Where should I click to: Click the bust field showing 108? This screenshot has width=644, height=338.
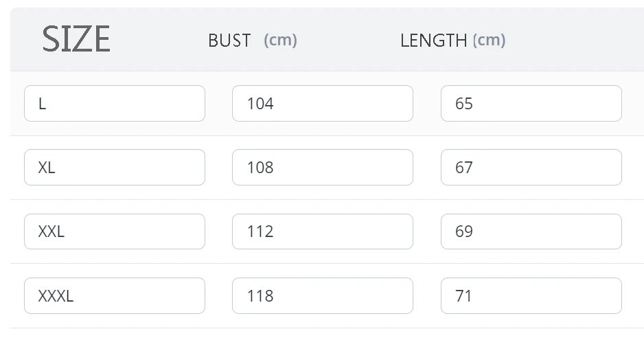pyautogui.click(x=322, y=168)
